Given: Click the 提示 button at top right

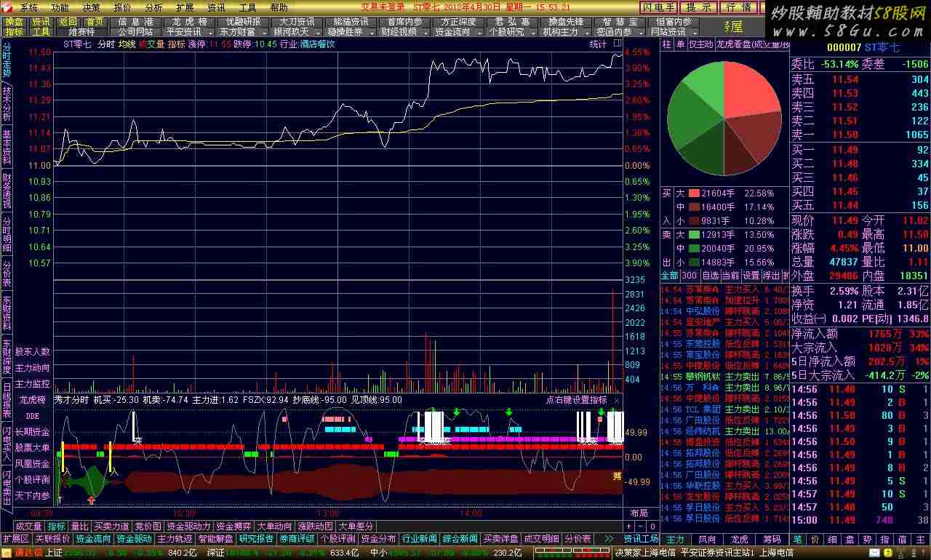Looking at the screenshot, I should click(x=699, y=7).
